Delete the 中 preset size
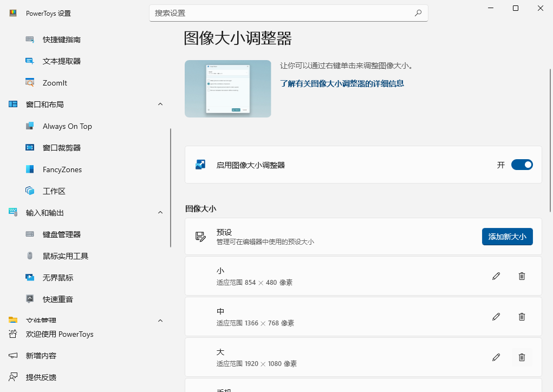 [522, 317]
